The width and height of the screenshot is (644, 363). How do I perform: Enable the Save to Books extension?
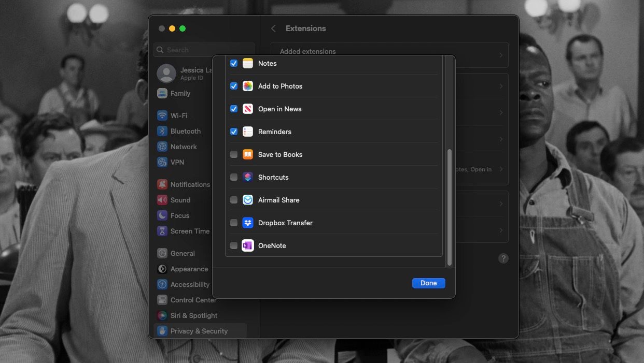[x=234, y=154]
